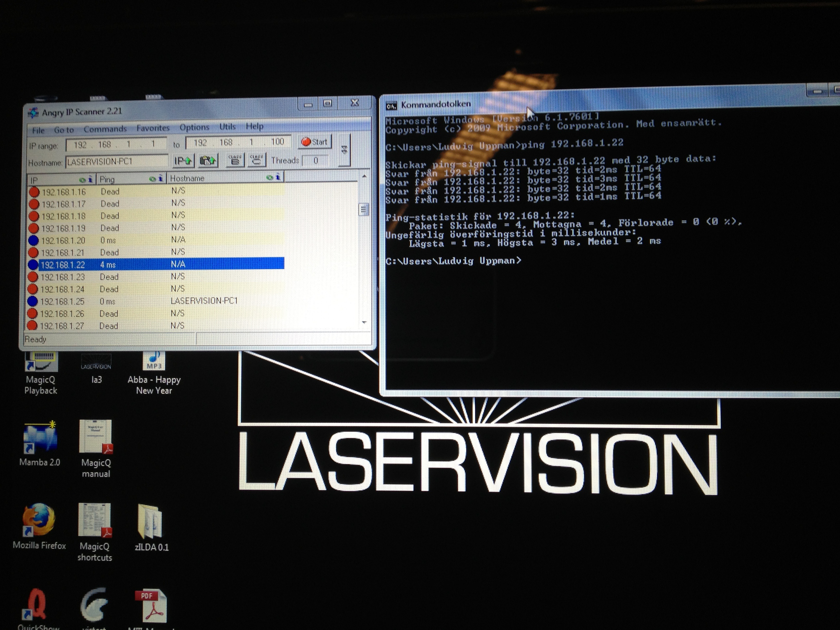
Task: Select the Class C range button
Action: click(x=256, y=160)
